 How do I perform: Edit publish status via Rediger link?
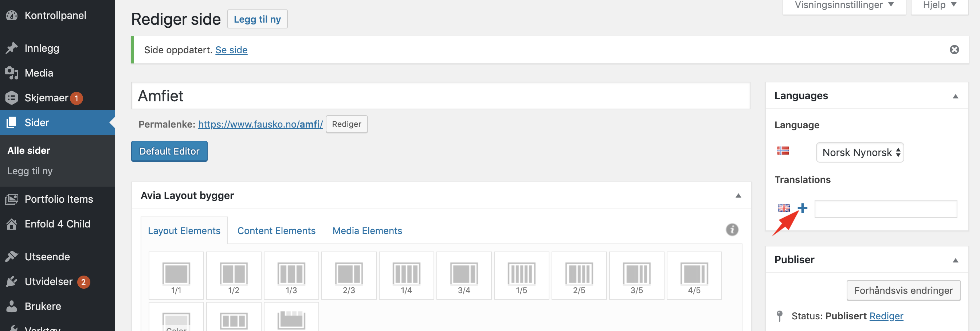click(x=886, y=316)
